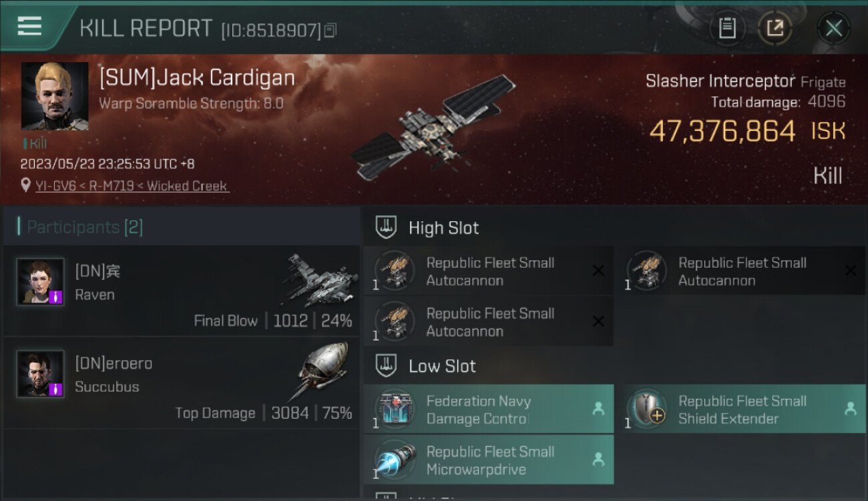Open the clipboard icon in header

[727, 29]
